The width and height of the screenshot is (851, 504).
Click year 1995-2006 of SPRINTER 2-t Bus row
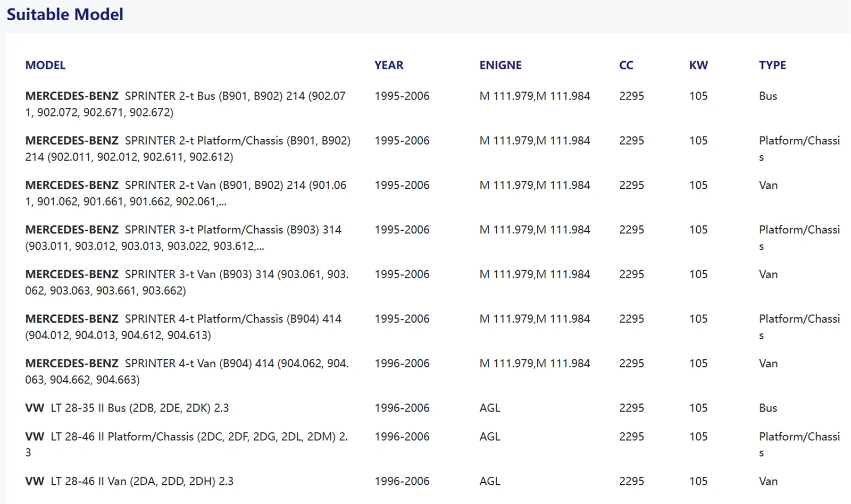pos(402,96)
